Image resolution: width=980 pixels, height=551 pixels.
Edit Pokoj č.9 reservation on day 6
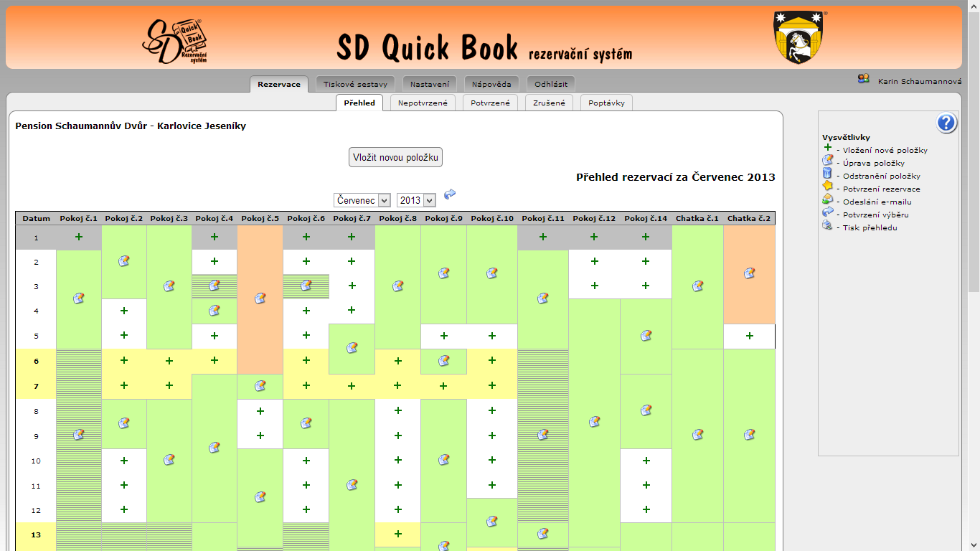pos(444,361)
